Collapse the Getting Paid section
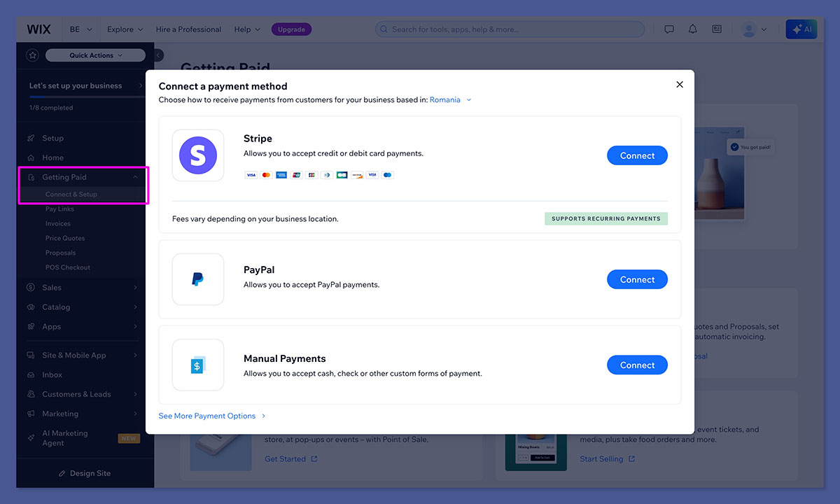 (x=83, y=178)
